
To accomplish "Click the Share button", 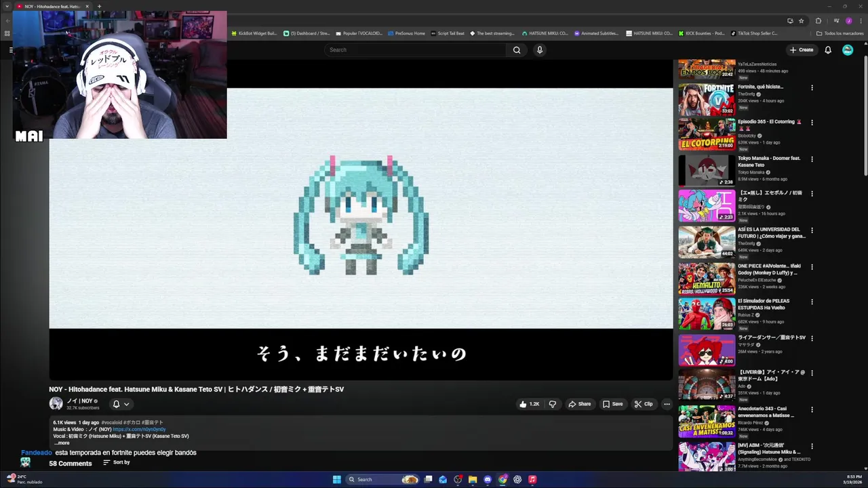I will tap(580, 404).
